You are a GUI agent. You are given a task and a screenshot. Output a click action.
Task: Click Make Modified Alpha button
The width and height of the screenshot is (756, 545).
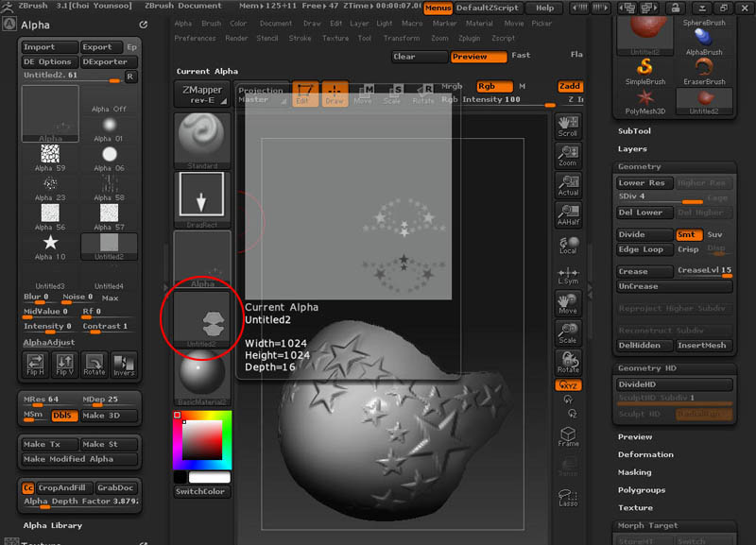click(79, 459)
